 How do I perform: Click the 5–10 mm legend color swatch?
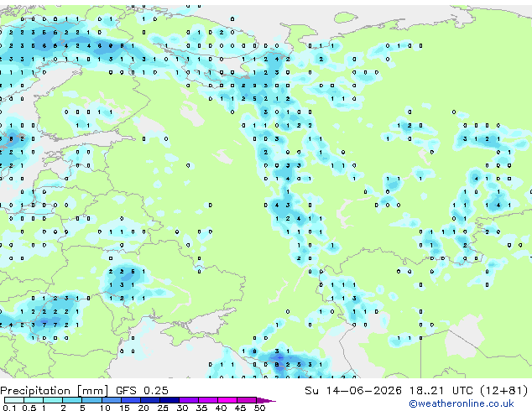coord(91,400)
